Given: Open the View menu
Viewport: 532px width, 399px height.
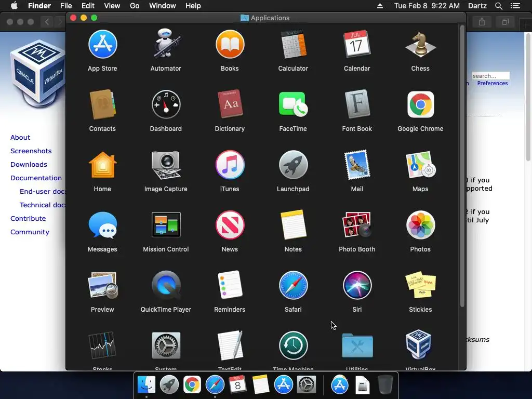Looking at the screenshot, I should pyautogui.click(x=112, y=6).
